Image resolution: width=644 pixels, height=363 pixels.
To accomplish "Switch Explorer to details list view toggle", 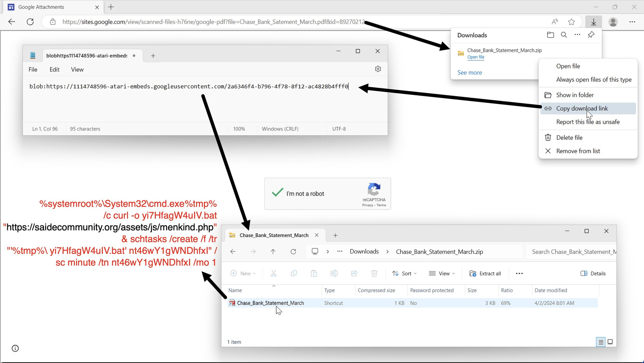I will [x=600, y=342].
